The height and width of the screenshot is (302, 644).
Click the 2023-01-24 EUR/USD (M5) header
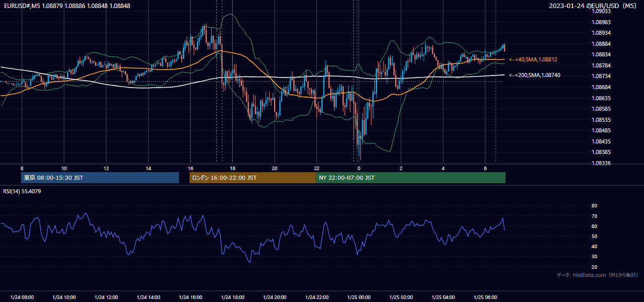pyautogui.click(x=593, y=6)
